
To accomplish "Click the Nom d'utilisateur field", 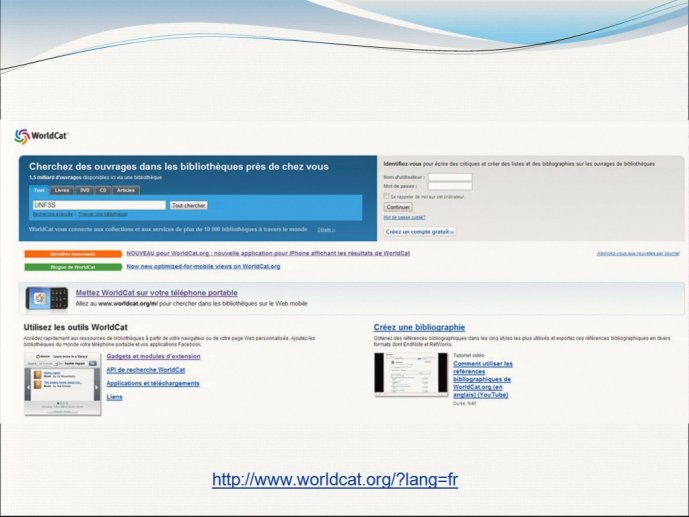I will tap(450, 177).
